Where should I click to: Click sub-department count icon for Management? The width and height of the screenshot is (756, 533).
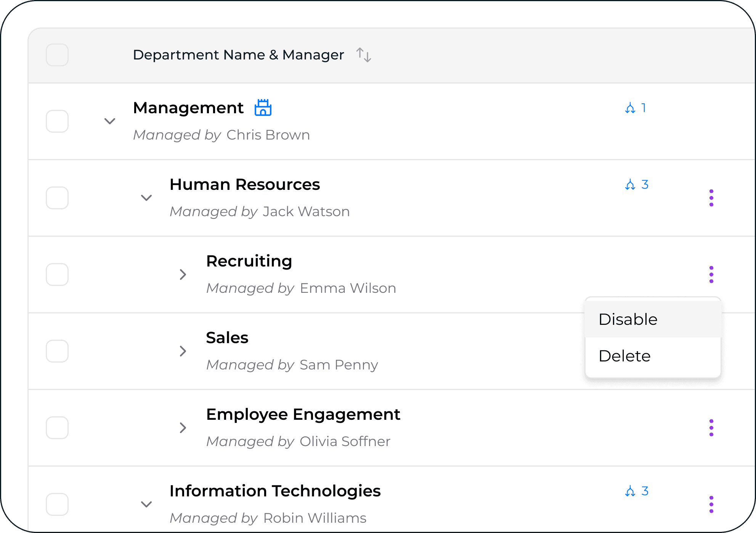(630, 108)
